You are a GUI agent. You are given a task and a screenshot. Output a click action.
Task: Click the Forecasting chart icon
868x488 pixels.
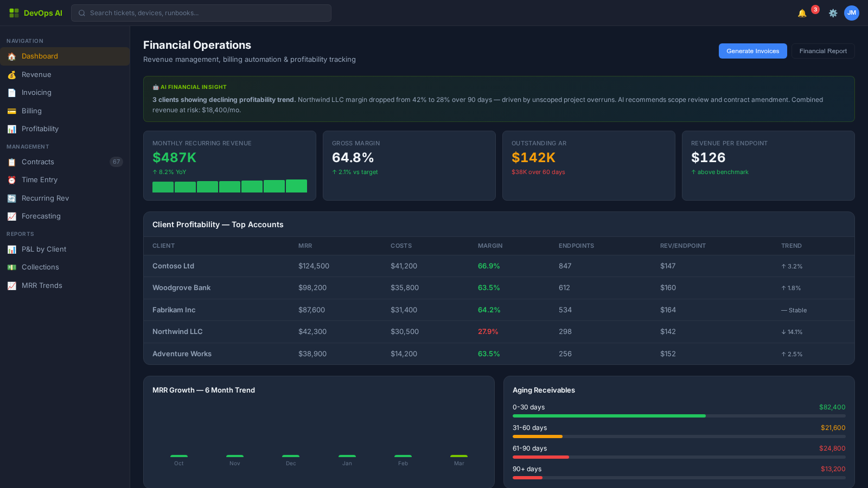coord(11,216)
